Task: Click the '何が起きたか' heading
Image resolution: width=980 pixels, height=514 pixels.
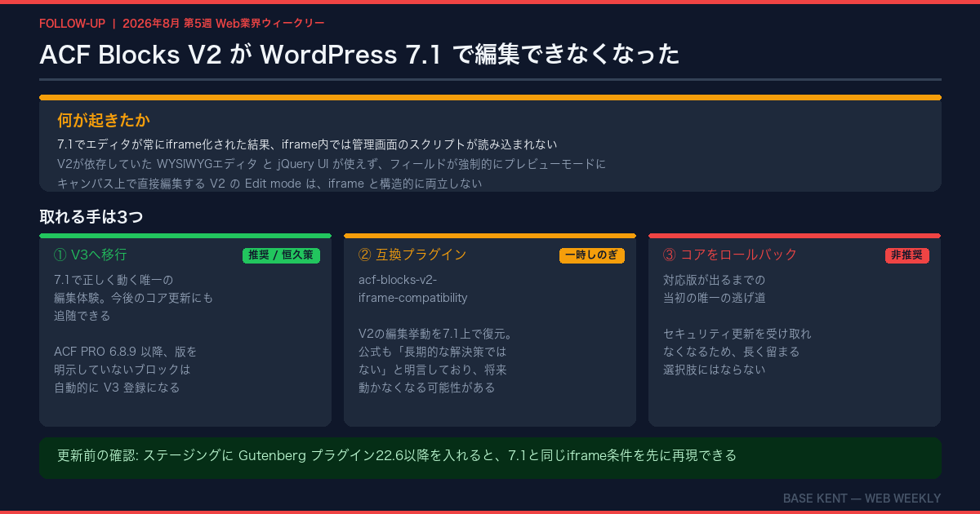Action: tap(104, 121)
